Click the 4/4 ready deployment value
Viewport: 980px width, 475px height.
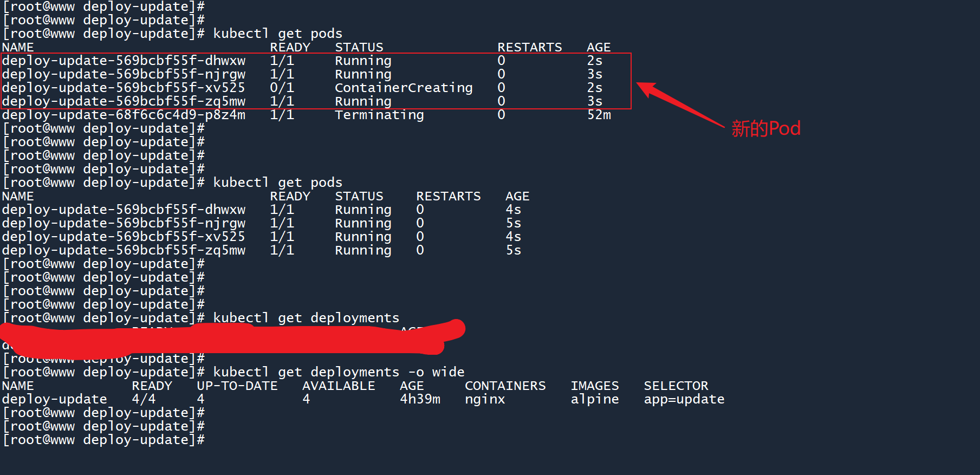(144, 399)
